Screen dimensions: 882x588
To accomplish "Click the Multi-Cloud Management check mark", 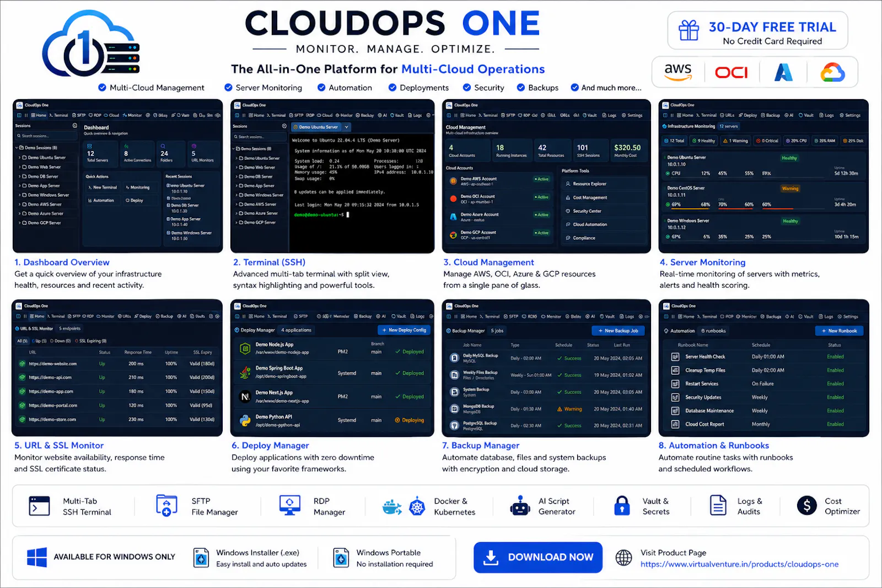I will [x=102, y=87].
